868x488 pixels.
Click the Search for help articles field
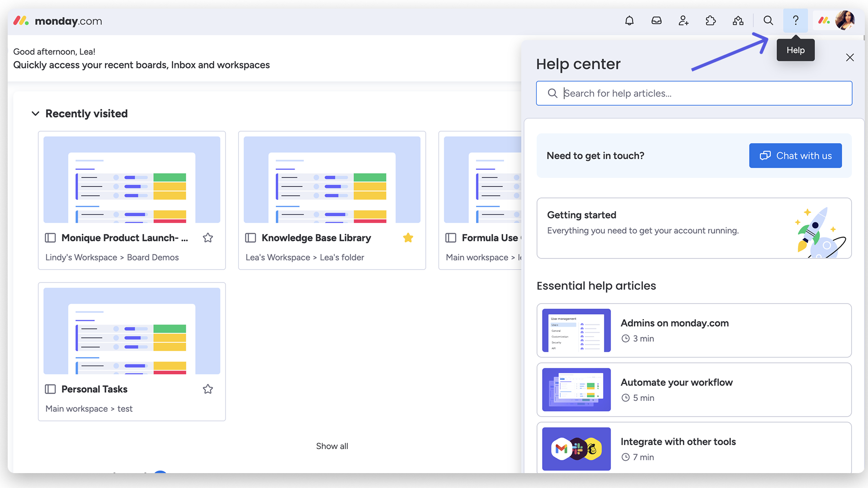pyautogui.click(x=694, y=93)
